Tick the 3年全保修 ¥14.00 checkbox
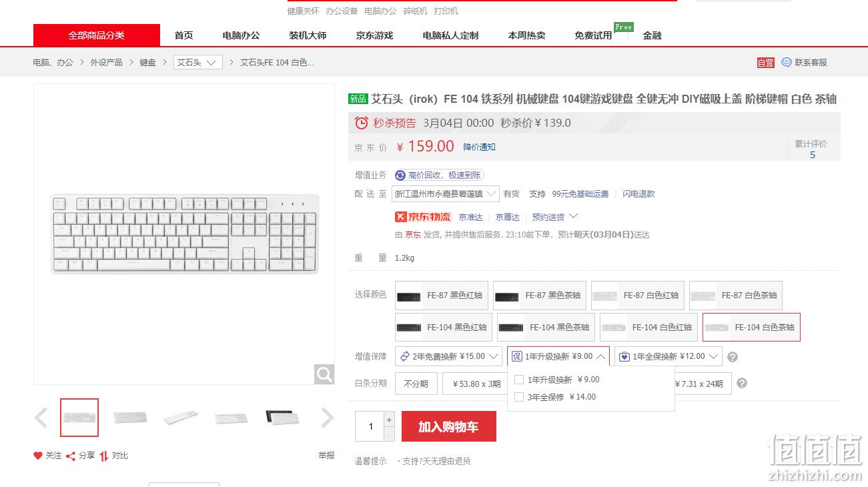 [x=519, y=397]
